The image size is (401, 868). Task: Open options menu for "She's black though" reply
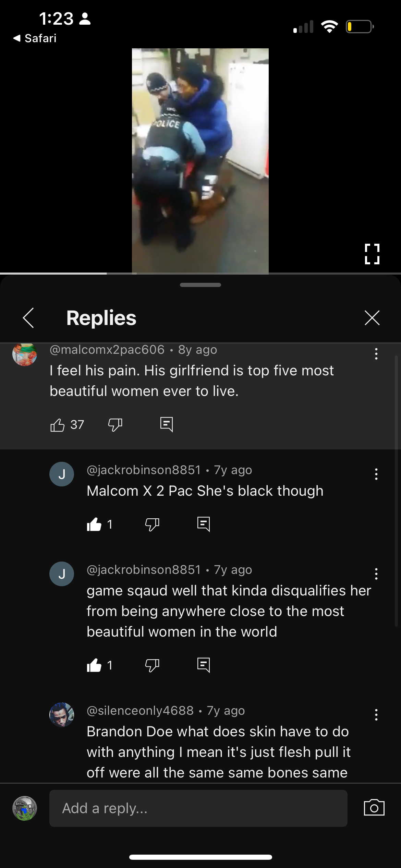point(376,474)
